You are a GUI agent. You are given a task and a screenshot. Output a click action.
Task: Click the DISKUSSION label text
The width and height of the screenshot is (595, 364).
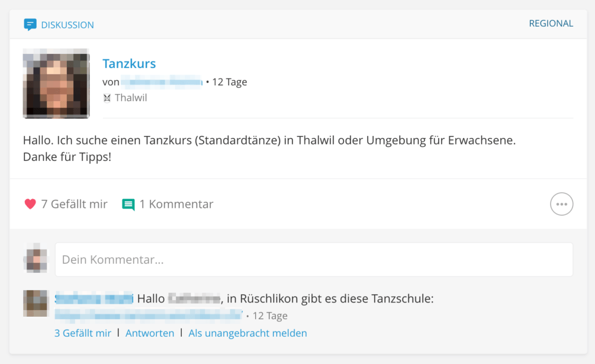[x=67, y=25]
